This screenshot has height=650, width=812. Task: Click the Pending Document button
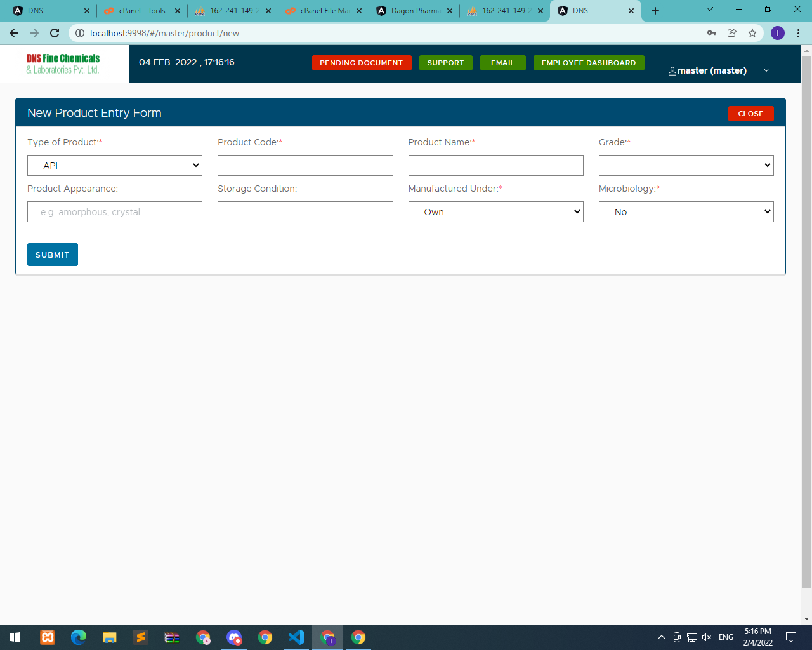362,63
